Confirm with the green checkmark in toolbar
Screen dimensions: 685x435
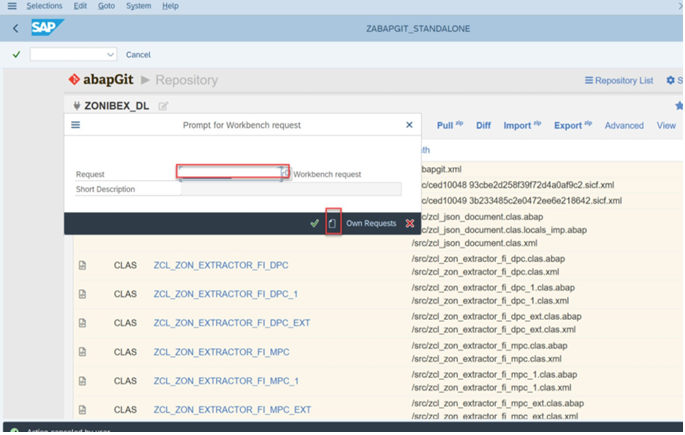[17, 55]
